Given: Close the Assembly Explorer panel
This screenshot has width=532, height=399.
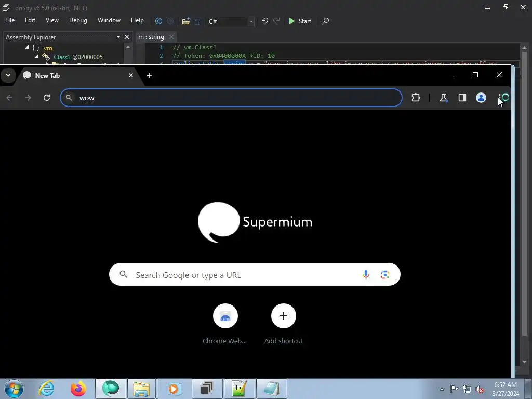Looking at the screenshot, I should [127, 37].
